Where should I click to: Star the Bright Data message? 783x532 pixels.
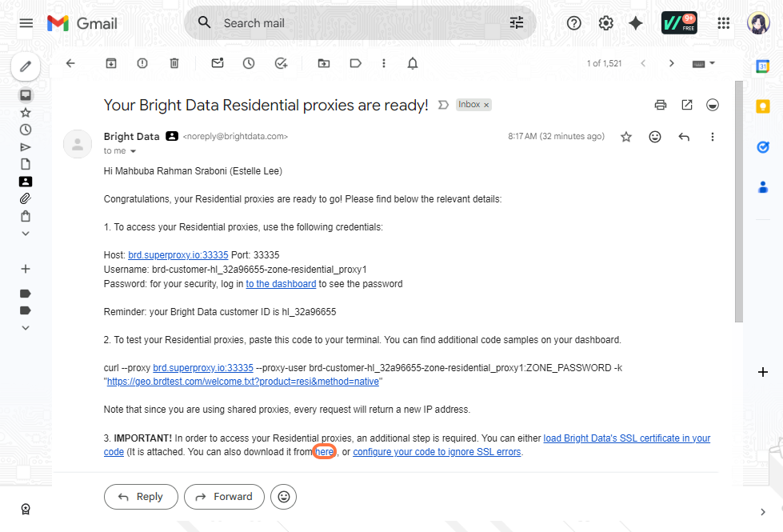click(x=625, y=137)
